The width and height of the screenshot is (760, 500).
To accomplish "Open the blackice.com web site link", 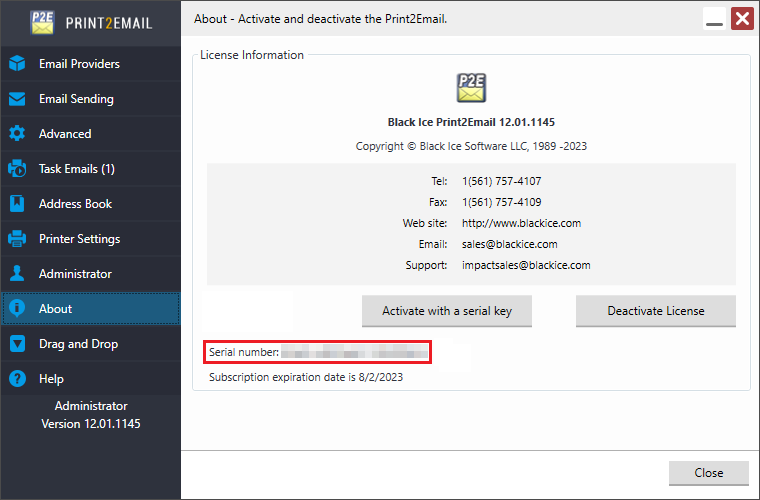I will tap(521, 223).
